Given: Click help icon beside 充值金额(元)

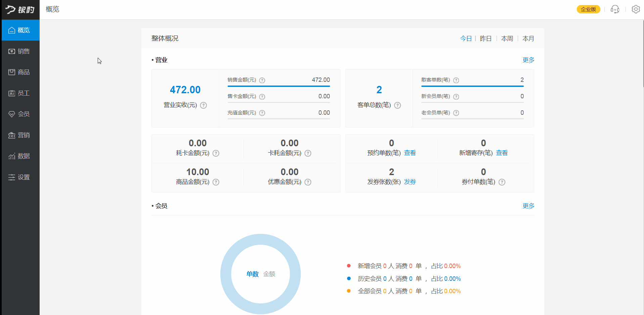Looking at the screenshot, I should (x=262, y=113).
